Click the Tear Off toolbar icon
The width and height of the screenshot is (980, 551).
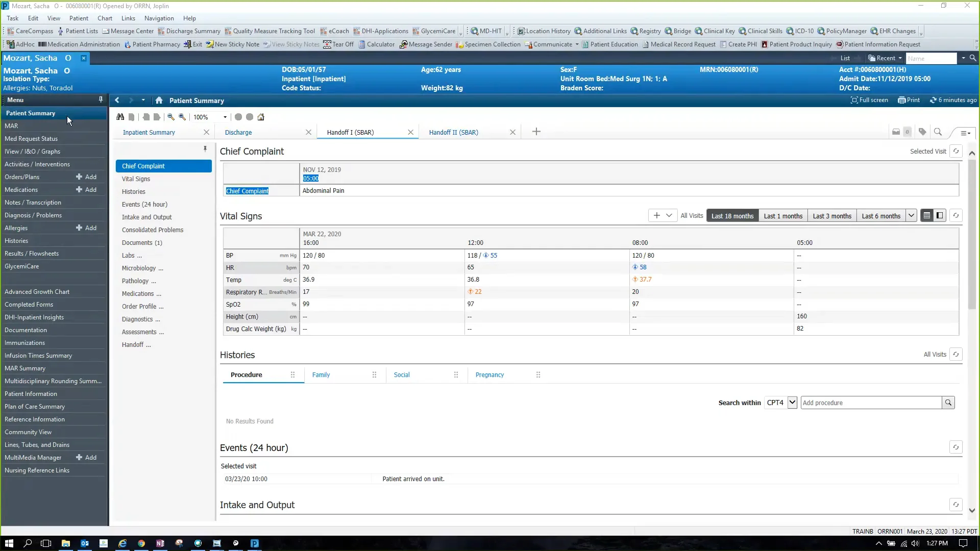[339, 44]
